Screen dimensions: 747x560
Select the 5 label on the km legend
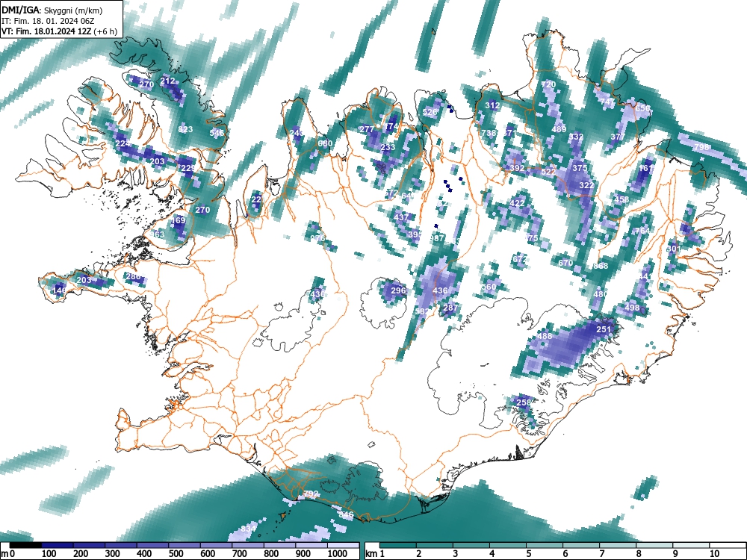click(x=528, y=554)
